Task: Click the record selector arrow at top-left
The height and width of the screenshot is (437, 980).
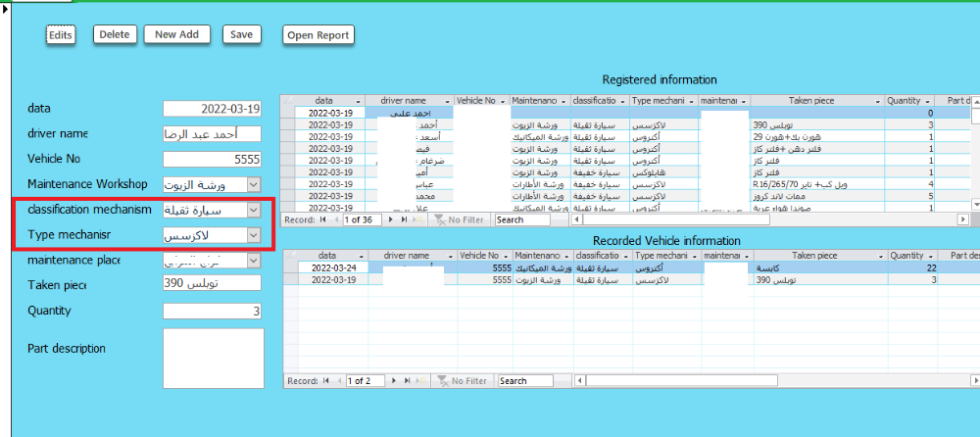Action: pyautogui.click(x=7, y=10)
